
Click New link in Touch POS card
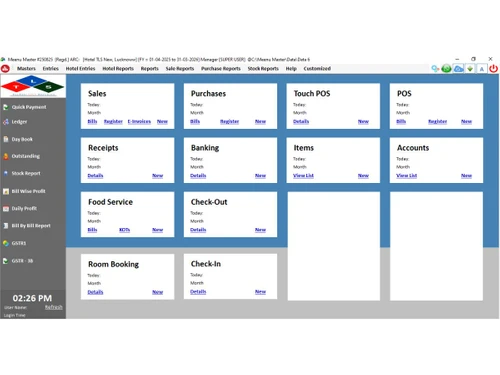[363, 121]
